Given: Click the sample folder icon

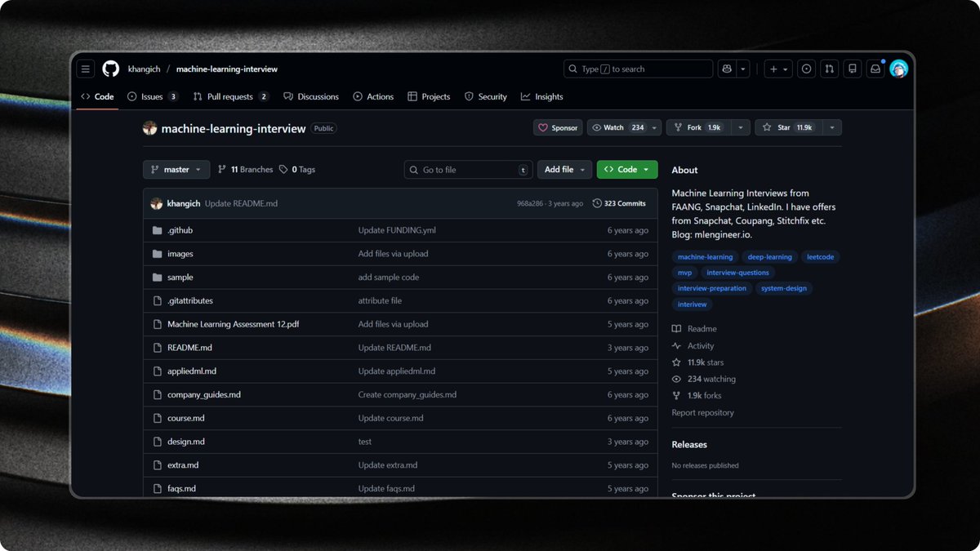Looking at the screenshot, I should (158, 278).
